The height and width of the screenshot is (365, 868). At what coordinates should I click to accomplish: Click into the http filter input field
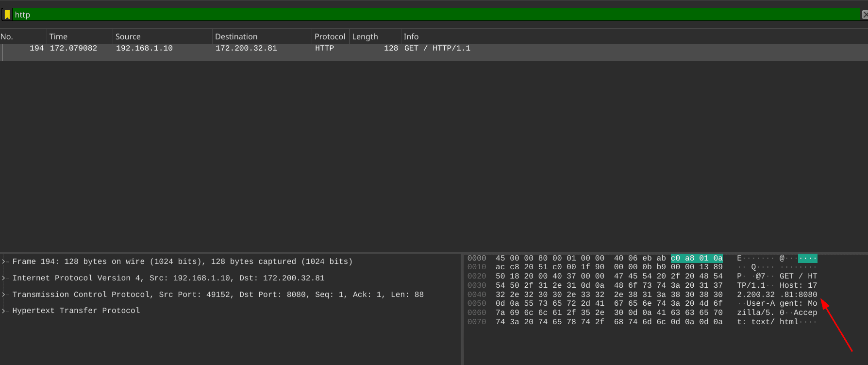388,15
